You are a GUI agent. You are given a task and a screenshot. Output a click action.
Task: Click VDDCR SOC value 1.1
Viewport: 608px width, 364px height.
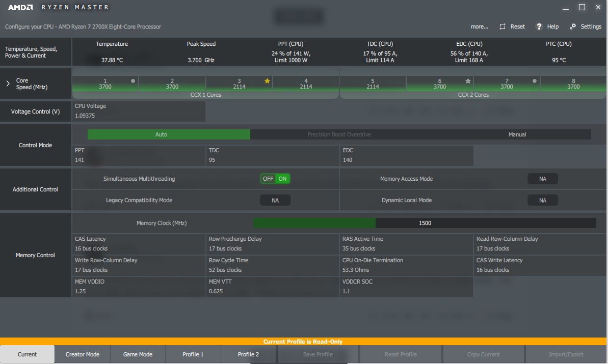[x=406, y=287]
